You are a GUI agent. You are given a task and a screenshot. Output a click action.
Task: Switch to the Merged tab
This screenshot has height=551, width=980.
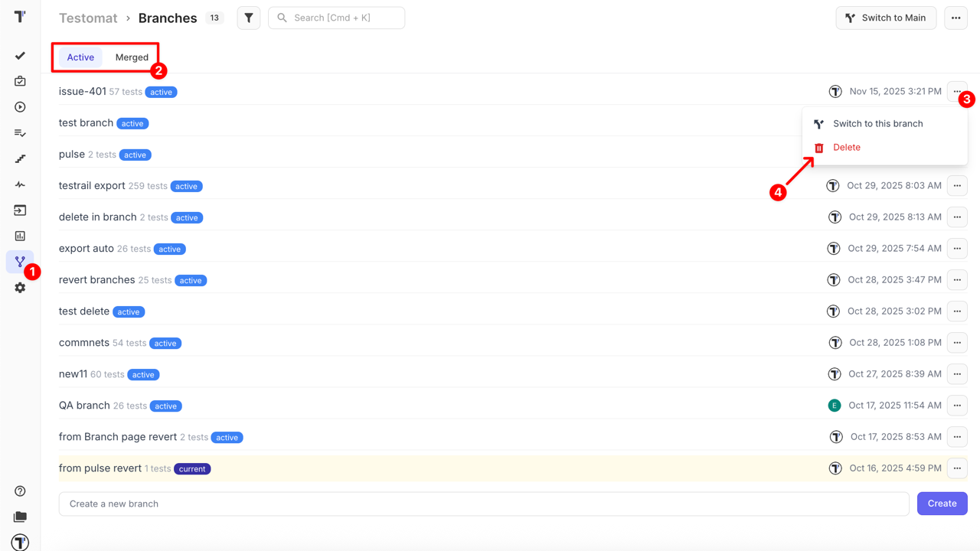[x=132, y=57]
